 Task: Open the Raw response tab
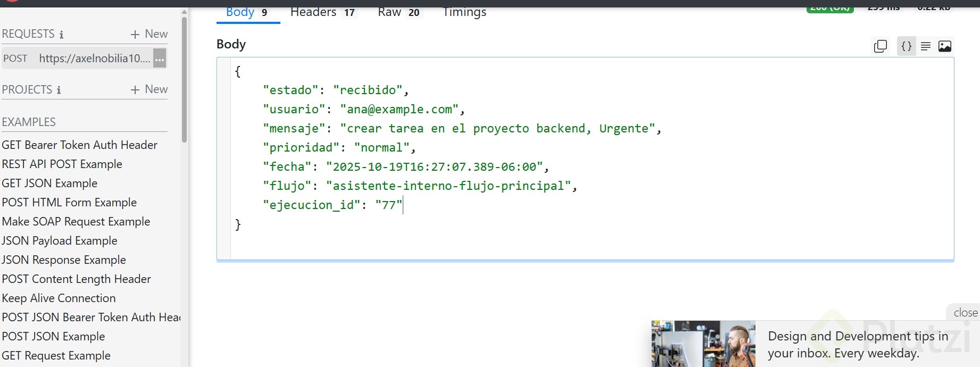pos(399,12)
